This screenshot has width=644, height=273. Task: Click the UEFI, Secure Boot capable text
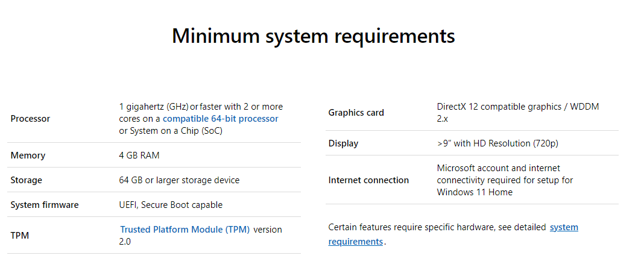click(171, 205)
